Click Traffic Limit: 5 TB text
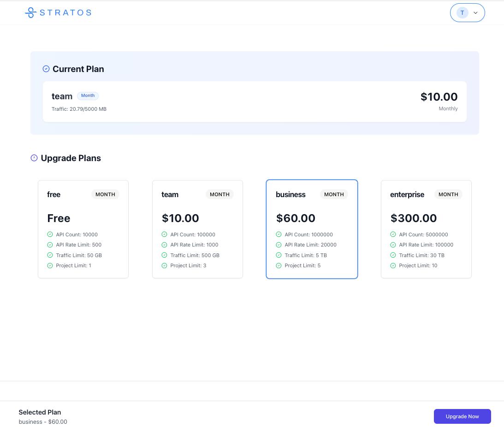504x427 pixels. tap(306, 255)
